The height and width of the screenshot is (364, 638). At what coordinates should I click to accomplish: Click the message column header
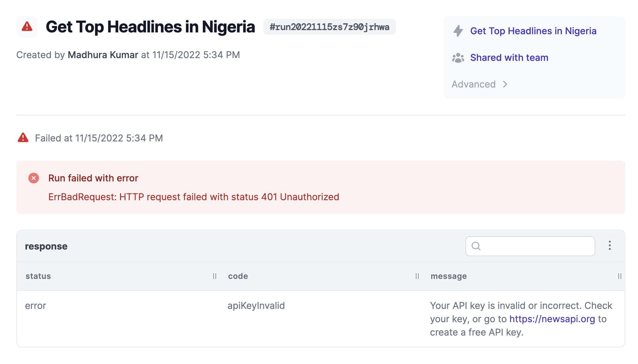[x=448, y=276]
